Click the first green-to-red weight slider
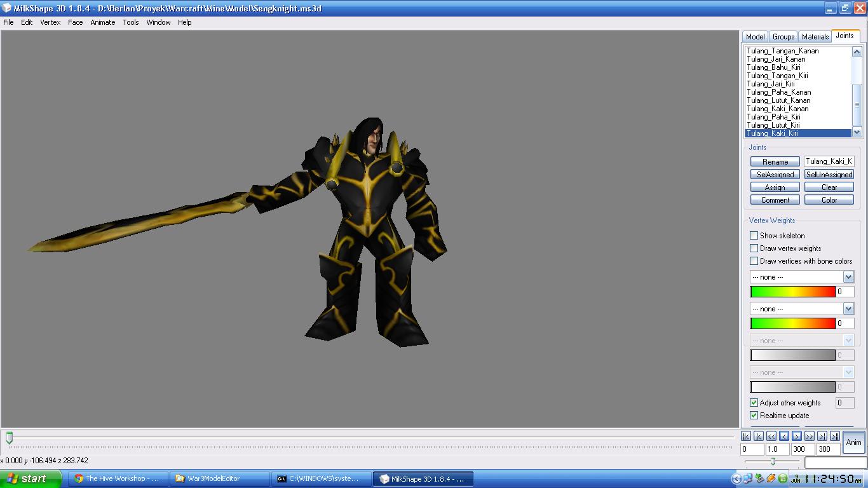 792,292
